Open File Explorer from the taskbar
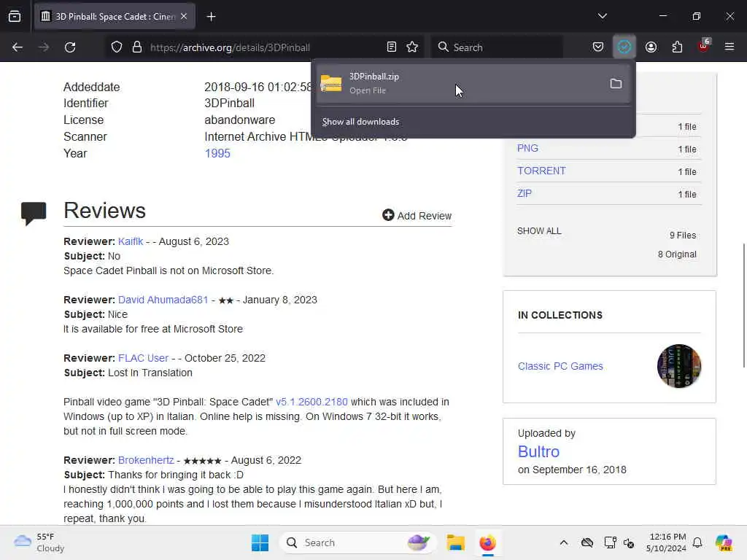This screenshot has width=747, height=560. (x=455, y=542)
